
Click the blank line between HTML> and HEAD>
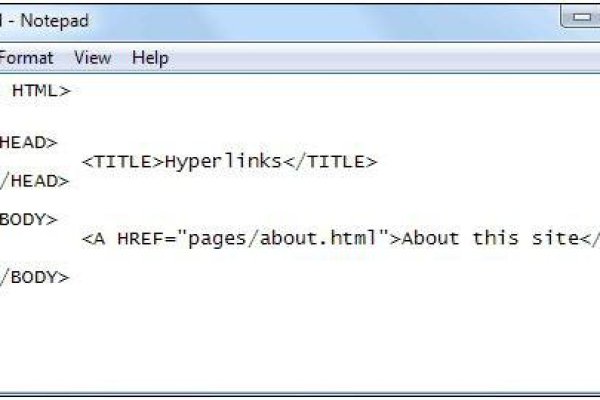[x=200, y=117]
